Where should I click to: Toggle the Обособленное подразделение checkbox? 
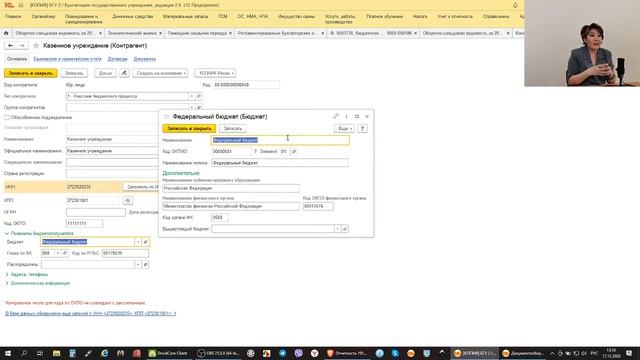[7, 118]
